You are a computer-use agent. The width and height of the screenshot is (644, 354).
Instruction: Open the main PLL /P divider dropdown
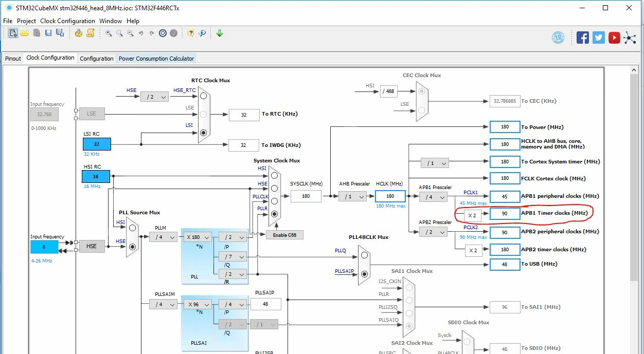232,237
